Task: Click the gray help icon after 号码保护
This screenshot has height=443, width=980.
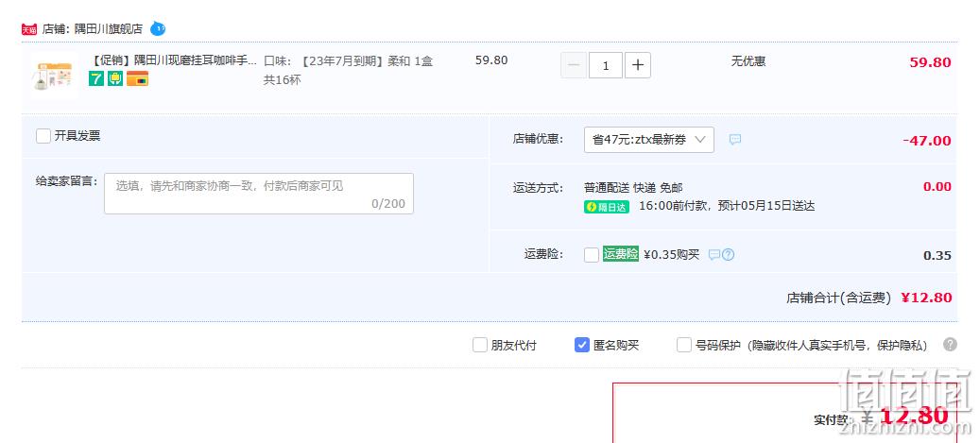Action: (x=950, y=344)
